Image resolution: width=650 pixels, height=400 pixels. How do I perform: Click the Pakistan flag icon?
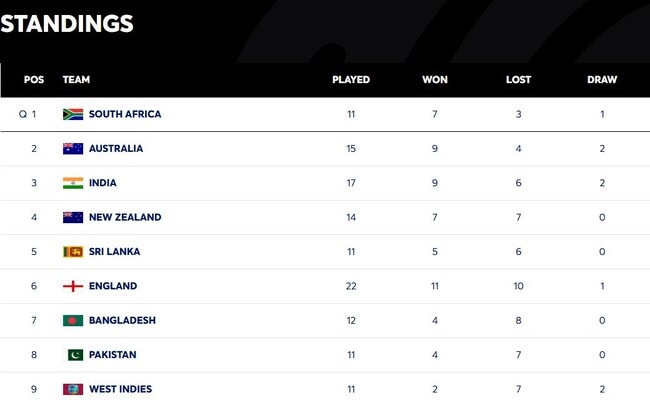click(75, 355)
